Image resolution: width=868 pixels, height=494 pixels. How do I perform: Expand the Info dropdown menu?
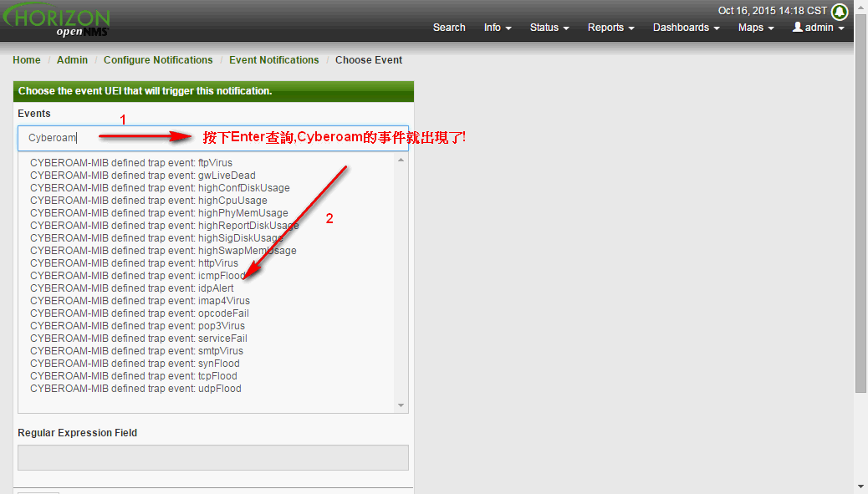497,28
